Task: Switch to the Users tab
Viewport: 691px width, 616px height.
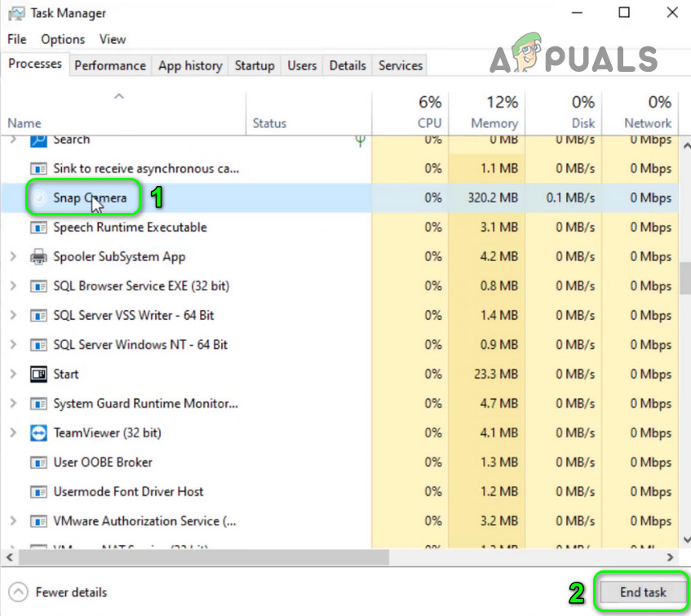Action: tap(302, 65)
